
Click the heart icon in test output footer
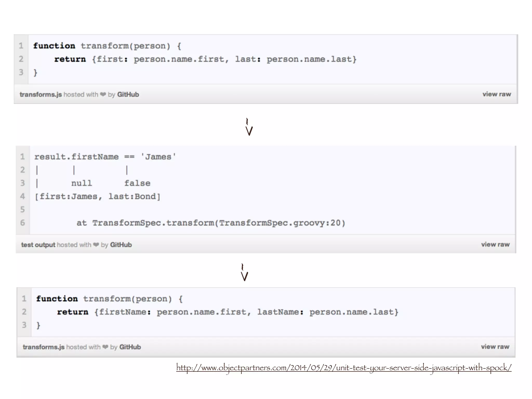96,245
